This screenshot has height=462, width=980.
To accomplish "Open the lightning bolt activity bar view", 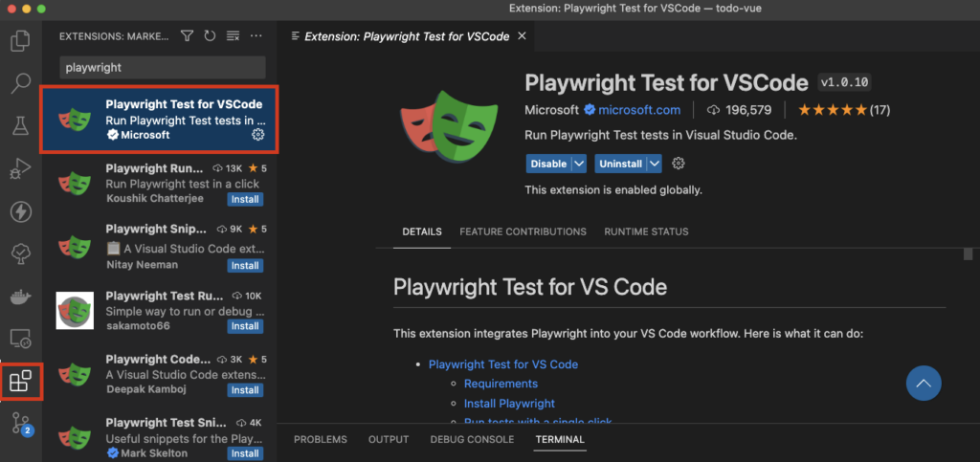I will coord(21,211).
